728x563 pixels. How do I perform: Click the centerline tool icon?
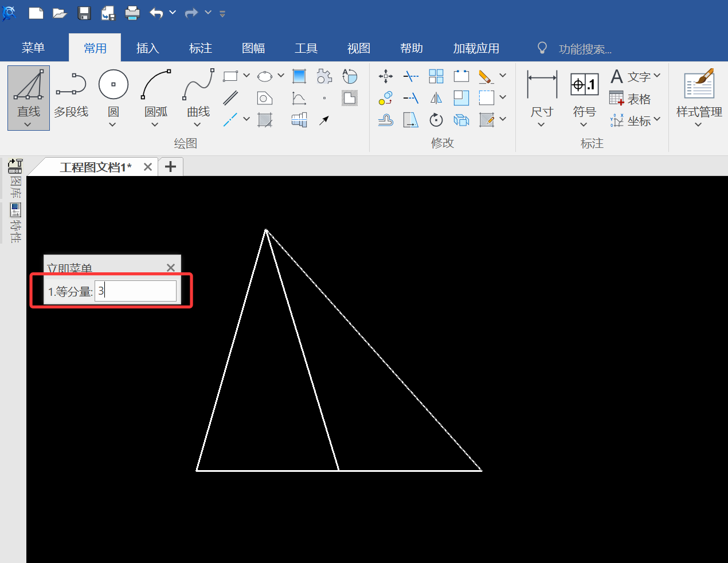click(230, 120)
